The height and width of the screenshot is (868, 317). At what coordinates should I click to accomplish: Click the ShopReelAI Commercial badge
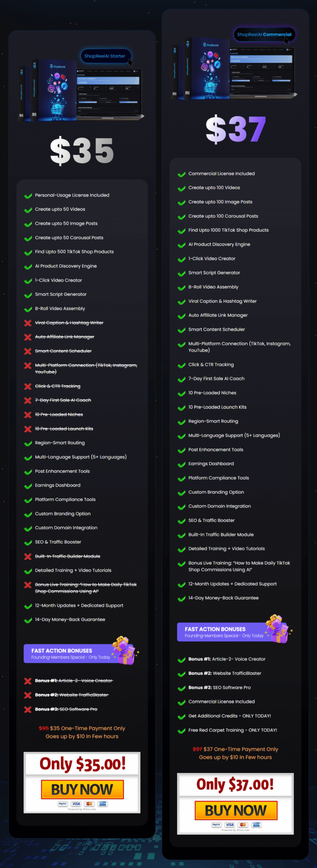(264, 35)
